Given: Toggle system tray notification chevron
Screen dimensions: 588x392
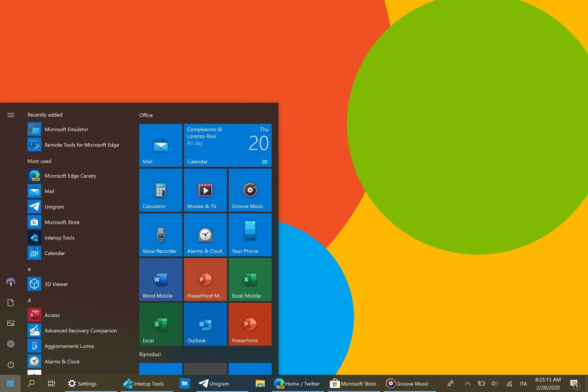Looking at the screenshot, I should point(467,383).
